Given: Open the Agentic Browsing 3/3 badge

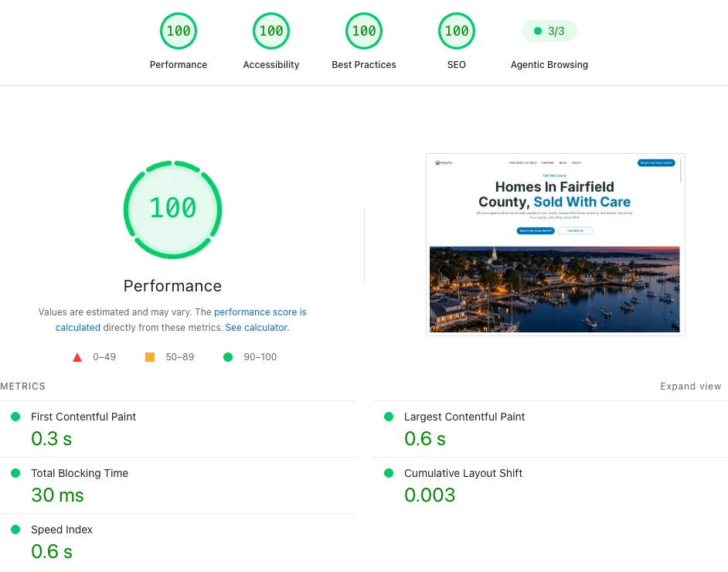Looking at the screenshot, I should tap(549, 31).
